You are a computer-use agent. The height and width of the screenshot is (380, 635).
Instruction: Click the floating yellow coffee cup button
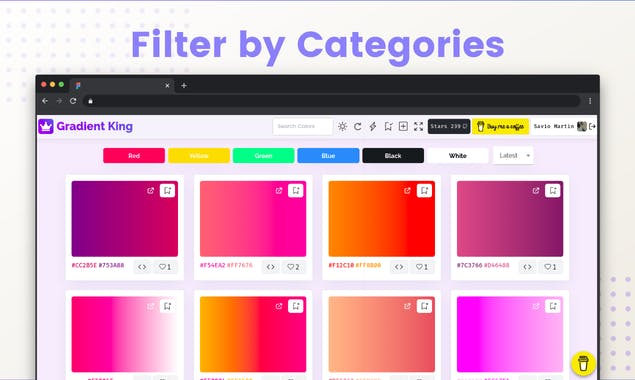coord(583,363)
